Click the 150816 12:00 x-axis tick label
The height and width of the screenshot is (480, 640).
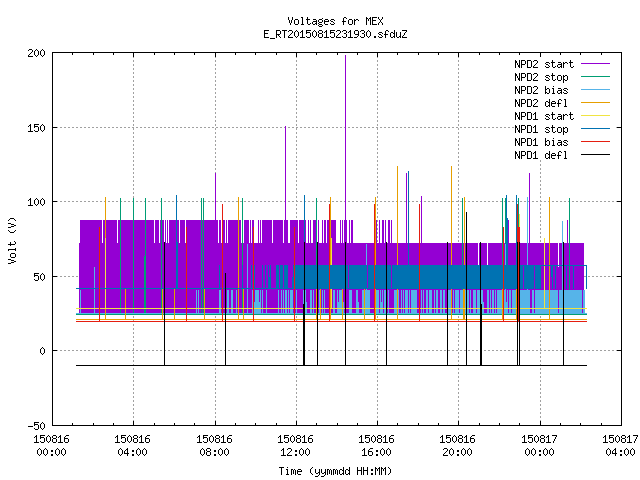[295, 446]
